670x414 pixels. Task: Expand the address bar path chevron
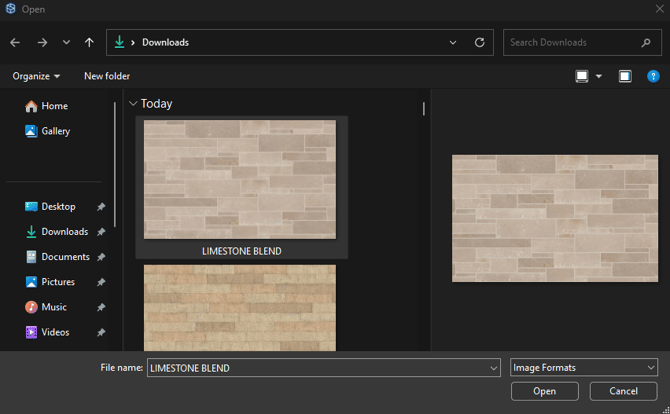pos(133,42)
